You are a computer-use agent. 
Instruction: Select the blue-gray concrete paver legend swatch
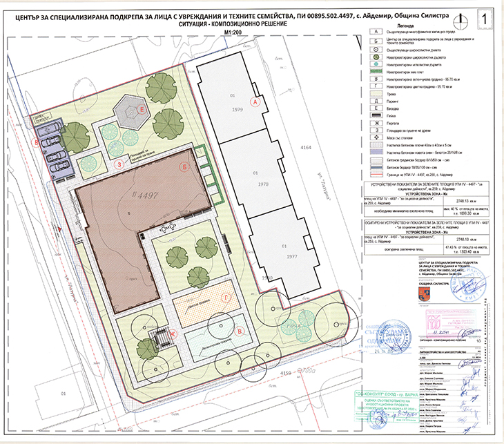coord(375,153)
